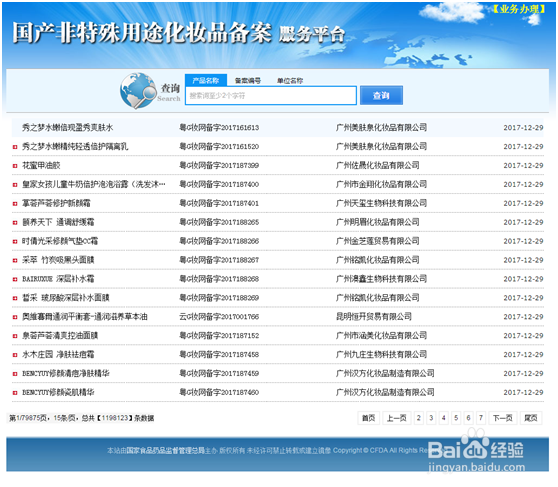This screenshot has height=487, width=558.
Task: Open product 水木庄园 净肤祛痘霜
Action: click(58, 355)
